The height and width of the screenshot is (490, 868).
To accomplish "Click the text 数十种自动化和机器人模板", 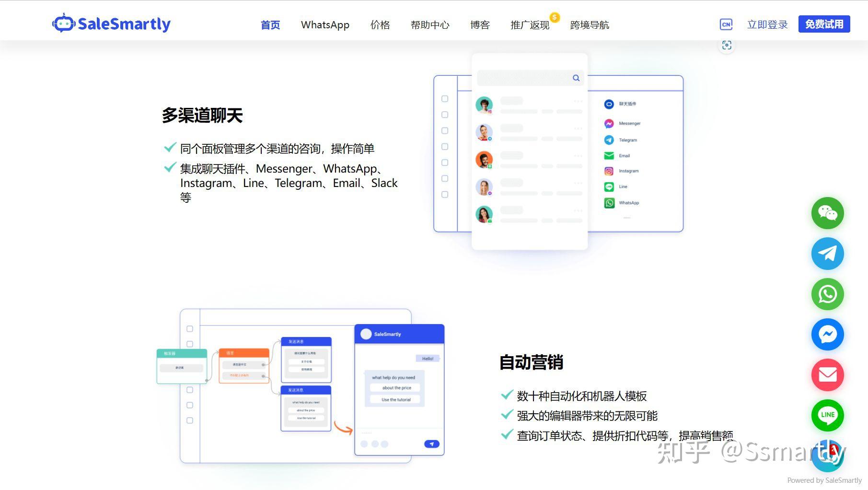I will point(581,396).
